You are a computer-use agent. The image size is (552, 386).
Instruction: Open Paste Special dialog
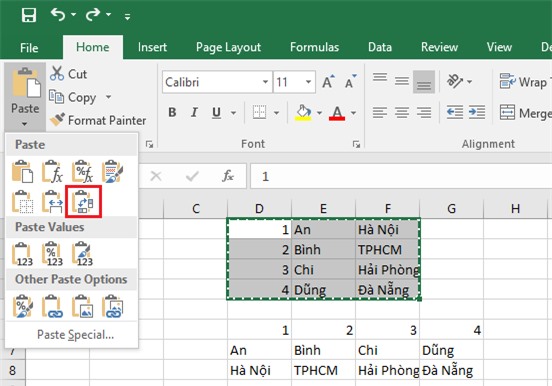pos(75,335)
